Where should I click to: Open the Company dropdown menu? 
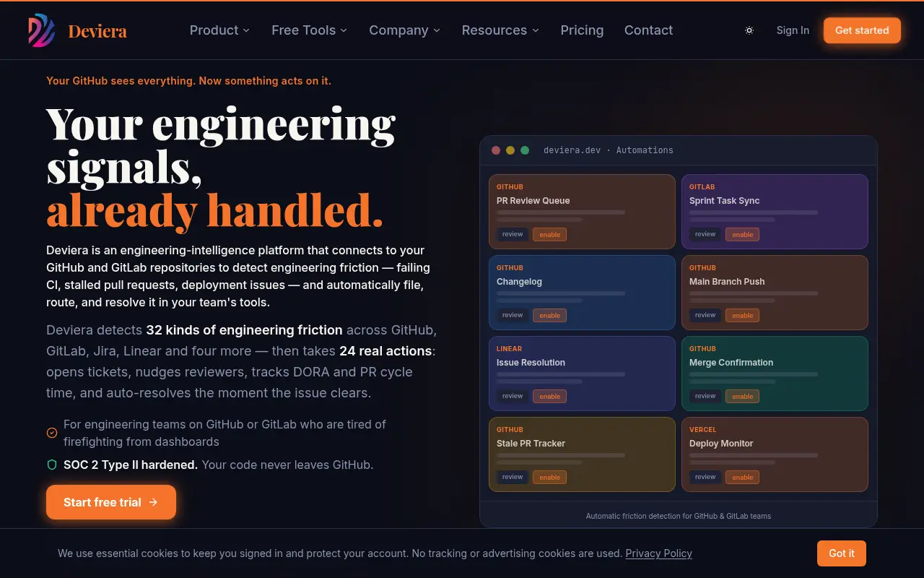pyautogui.click(x=404, y=30)
